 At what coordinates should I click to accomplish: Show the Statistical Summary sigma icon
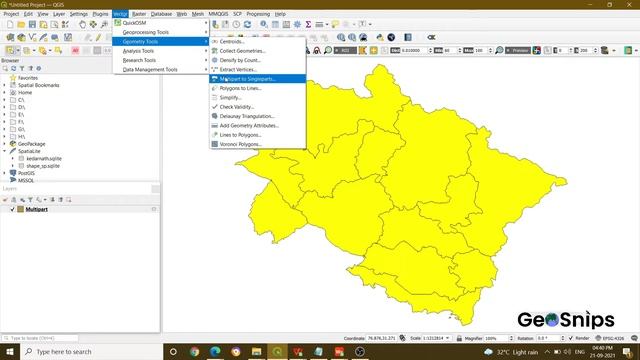click(x=308, y=24)
